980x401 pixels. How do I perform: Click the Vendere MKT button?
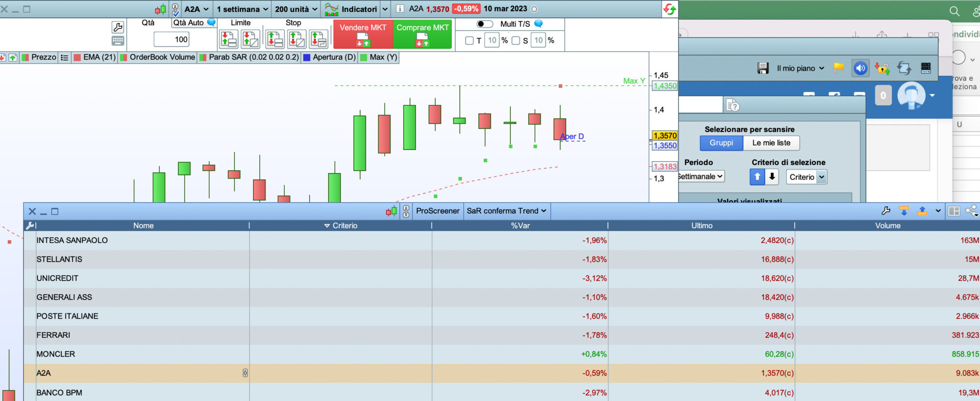point(363,34)
